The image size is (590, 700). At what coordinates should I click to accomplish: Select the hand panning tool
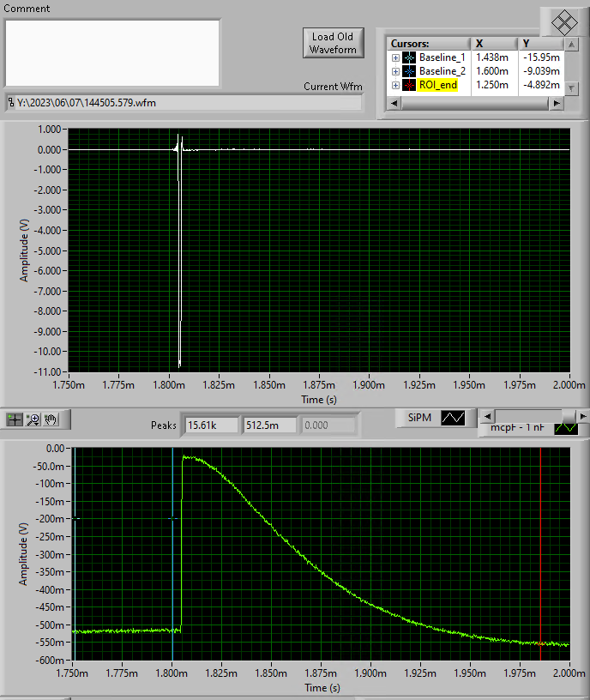pyautogui.click(x=51, y=419)
